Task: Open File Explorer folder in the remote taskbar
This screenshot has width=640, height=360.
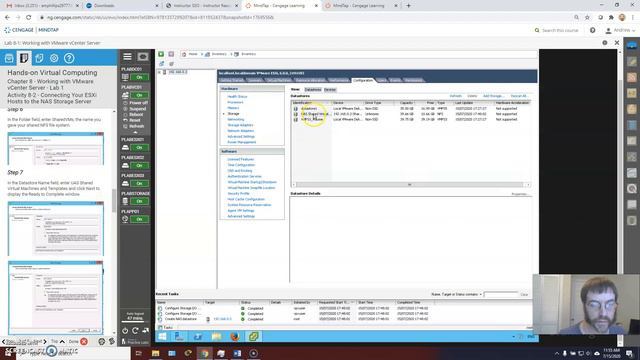Action: tap(216, 337)
